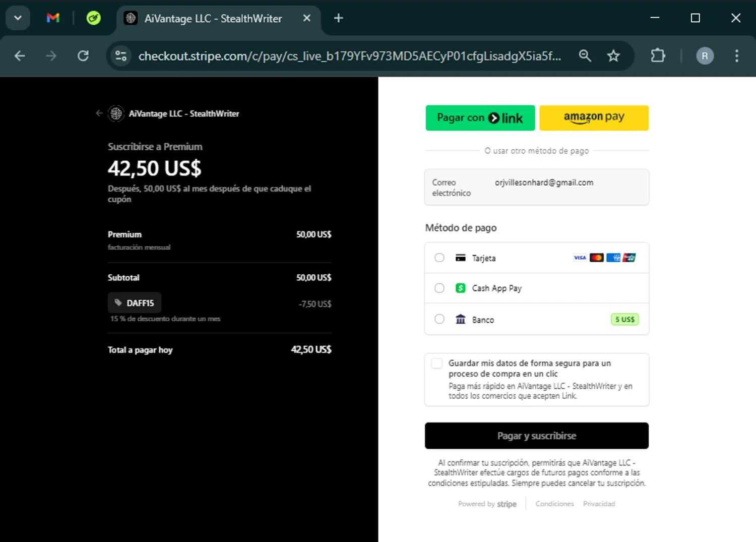Click the Método de pago heading
The width and height of the screenshot is (756, 542).
(461, 228)
